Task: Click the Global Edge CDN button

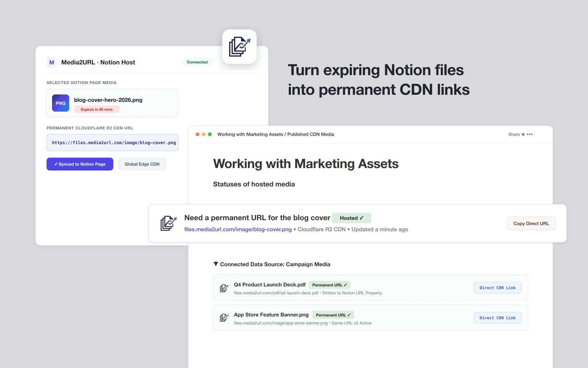Action: (x=142, y=164)
